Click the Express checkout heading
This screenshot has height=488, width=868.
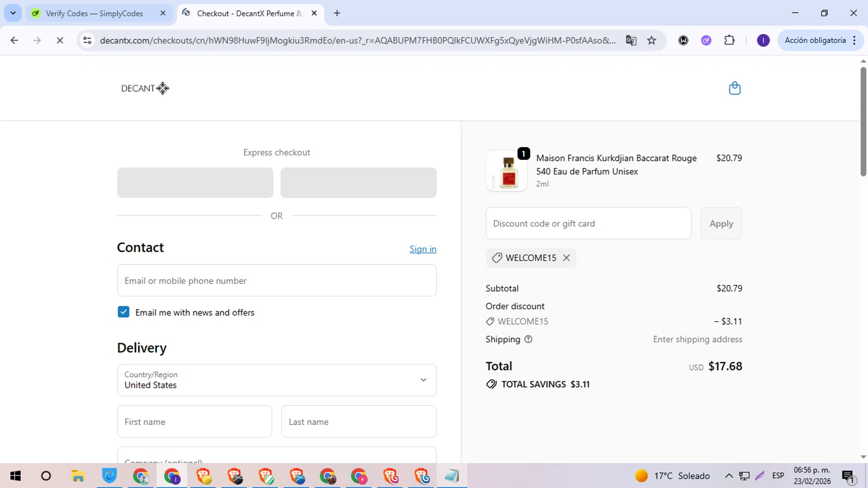[277, 152]
